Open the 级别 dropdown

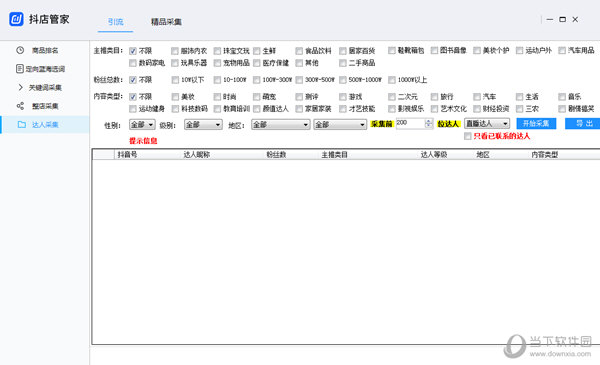203,125
